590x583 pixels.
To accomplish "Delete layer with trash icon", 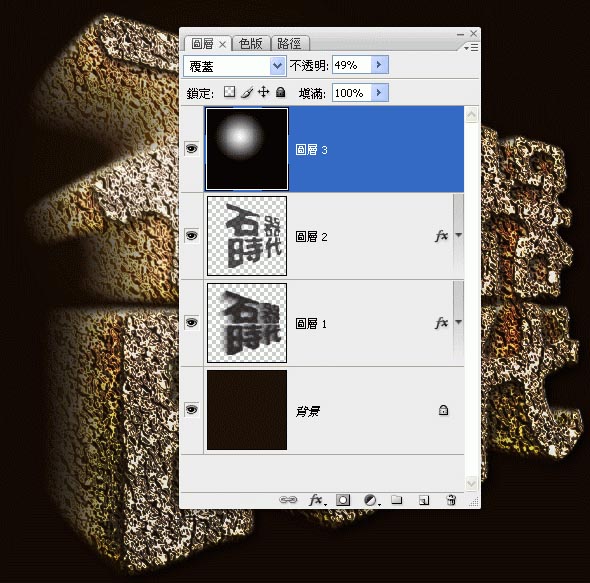I will coord(451,500).
